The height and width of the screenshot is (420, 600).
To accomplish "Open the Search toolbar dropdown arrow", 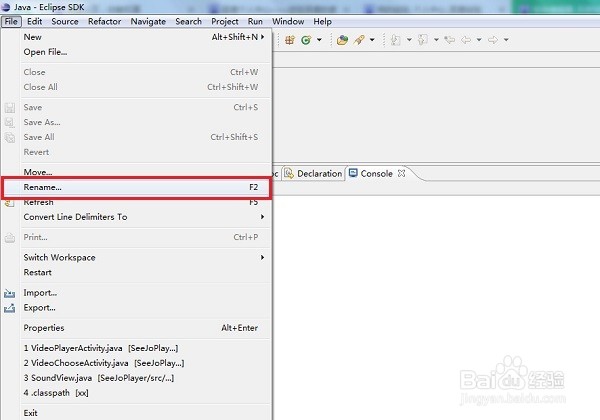I will [x=372, y=40].
